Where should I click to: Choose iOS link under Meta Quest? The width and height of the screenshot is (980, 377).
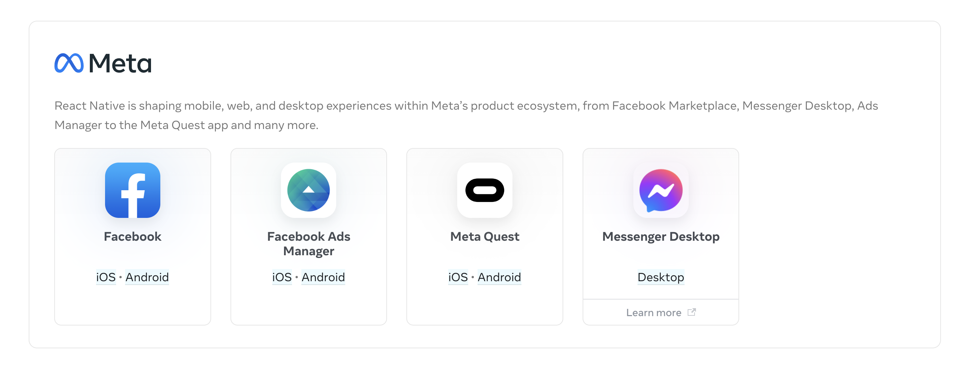coord(458,277)
